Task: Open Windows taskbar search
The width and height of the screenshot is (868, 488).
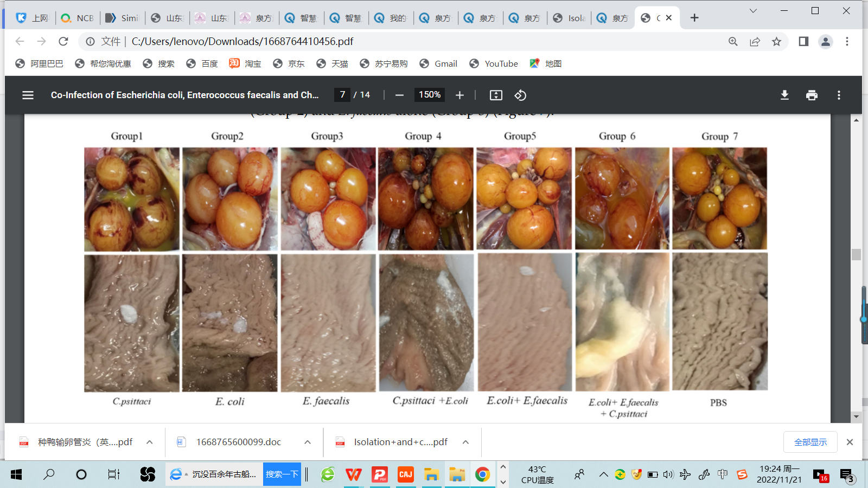Action: [49, 474]
